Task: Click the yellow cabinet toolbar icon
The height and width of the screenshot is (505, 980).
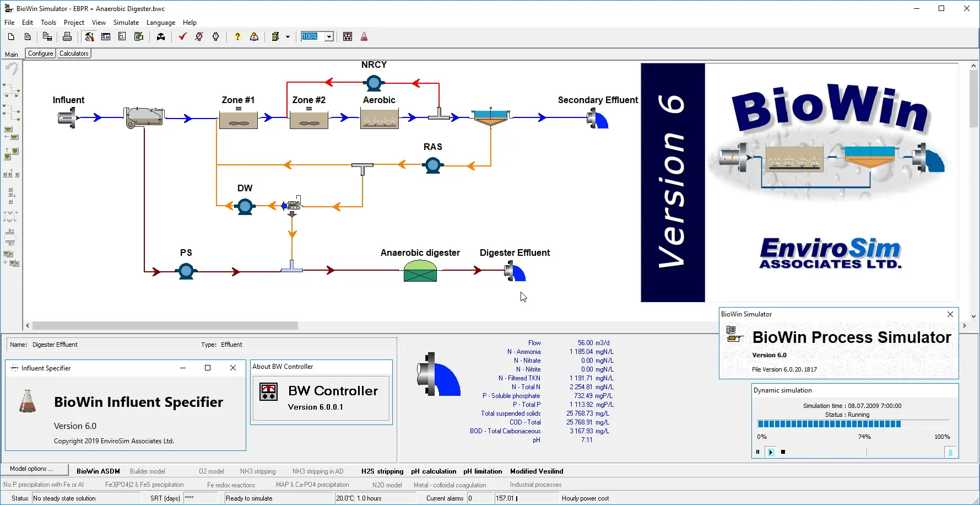Action: click(275, 36)
